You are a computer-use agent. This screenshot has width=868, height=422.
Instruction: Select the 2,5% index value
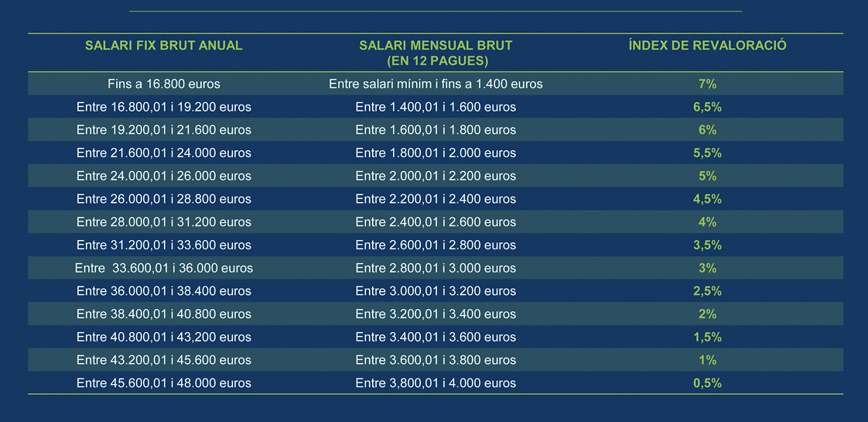[707, 291]
